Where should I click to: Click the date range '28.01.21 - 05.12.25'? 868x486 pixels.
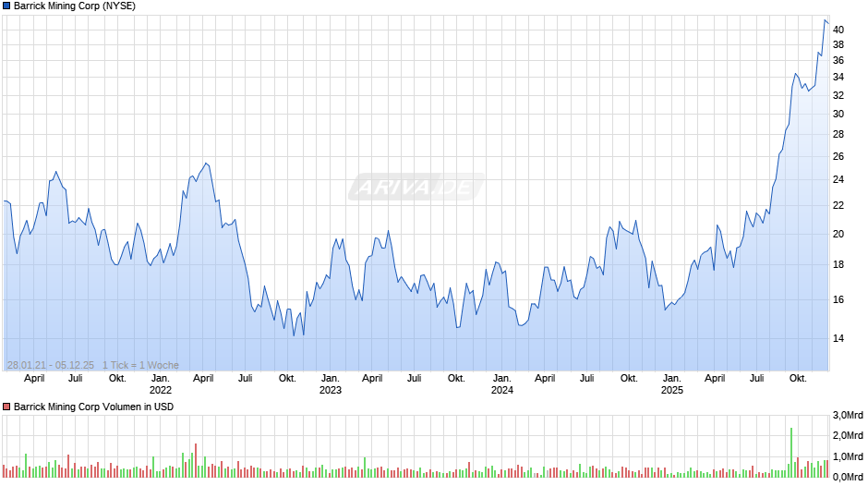click(51, 365)
